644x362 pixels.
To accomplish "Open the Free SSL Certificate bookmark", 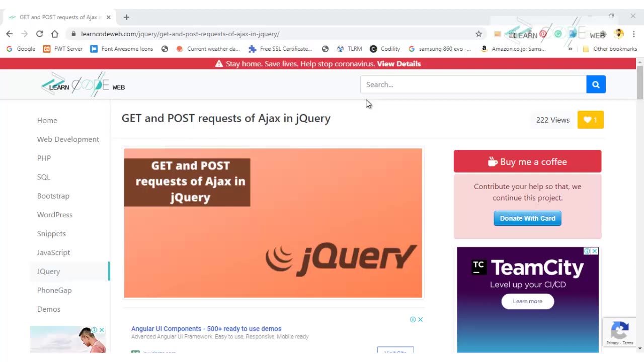I will pos(280,49).
